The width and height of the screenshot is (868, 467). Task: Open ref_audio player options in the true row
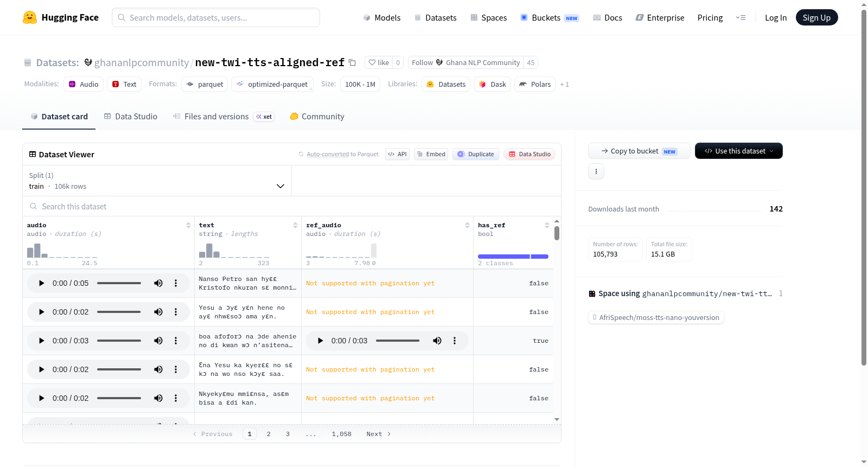tap(455, 341)
